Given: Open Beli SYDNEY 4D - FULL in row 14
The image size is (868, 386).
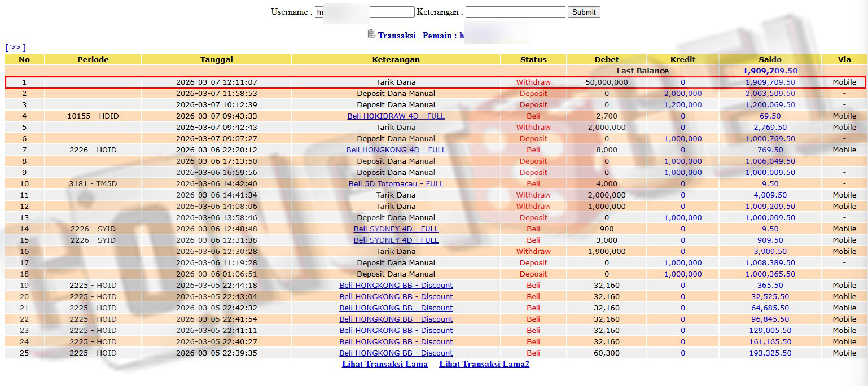Looking at the screenshot, I should point(396,229).
